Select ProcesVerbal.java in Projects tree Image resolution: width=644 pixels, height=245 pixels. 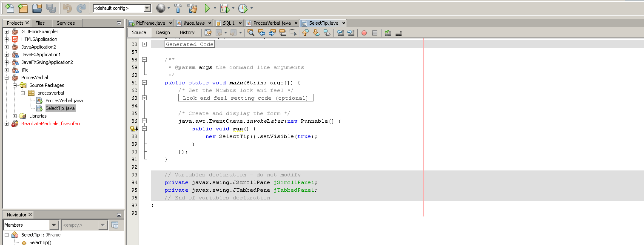coord(64,101)
